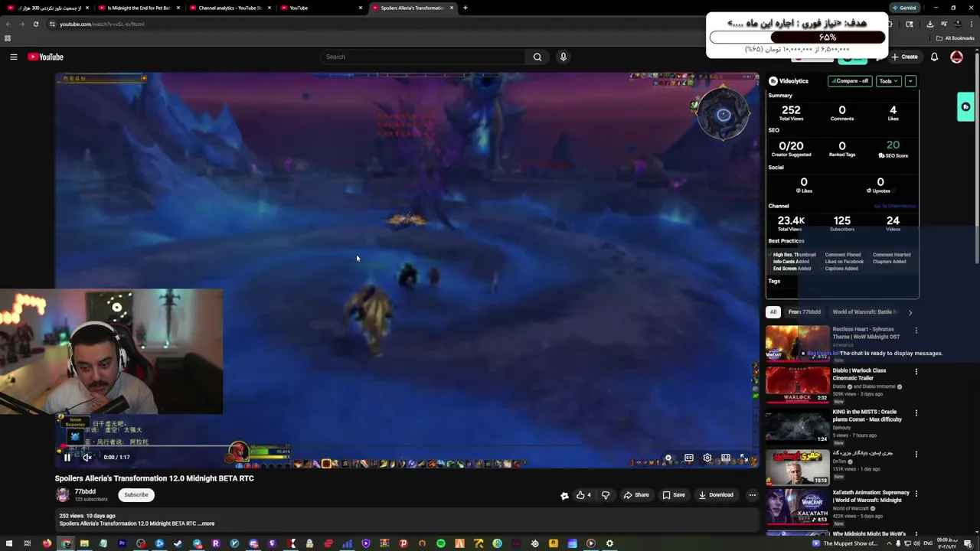Open Steam from the taskbar
The width and height of the screenshot is (980, 551).
(178, 543)
